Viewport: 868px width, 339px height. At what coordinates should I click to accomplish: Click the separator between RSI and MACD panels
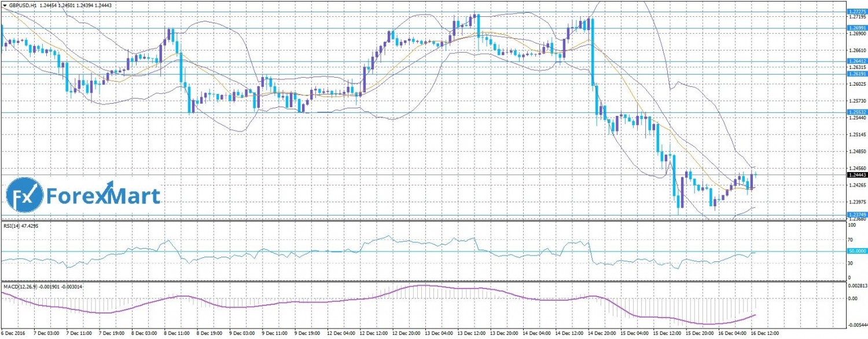coord(422,282)
